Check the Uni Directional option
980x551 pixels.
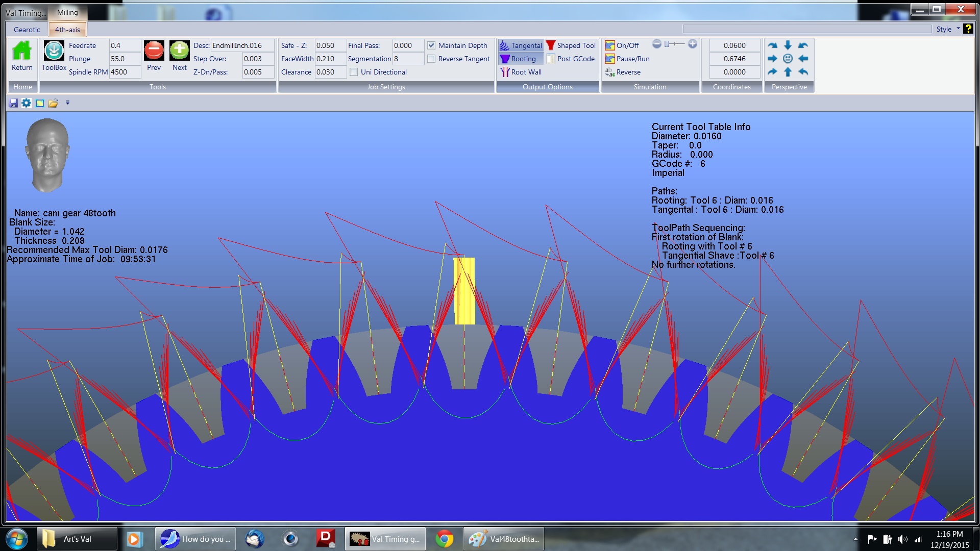click(x=354, y=72)
